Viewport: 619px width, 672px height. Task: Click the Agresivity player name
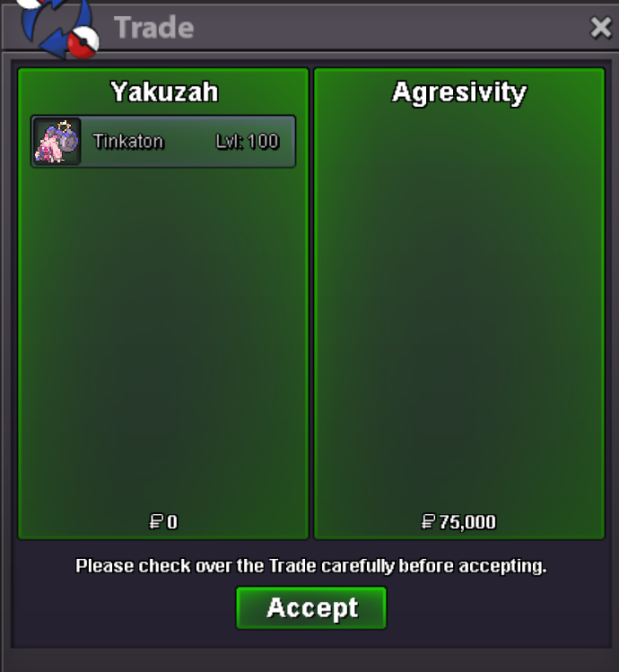459,92
